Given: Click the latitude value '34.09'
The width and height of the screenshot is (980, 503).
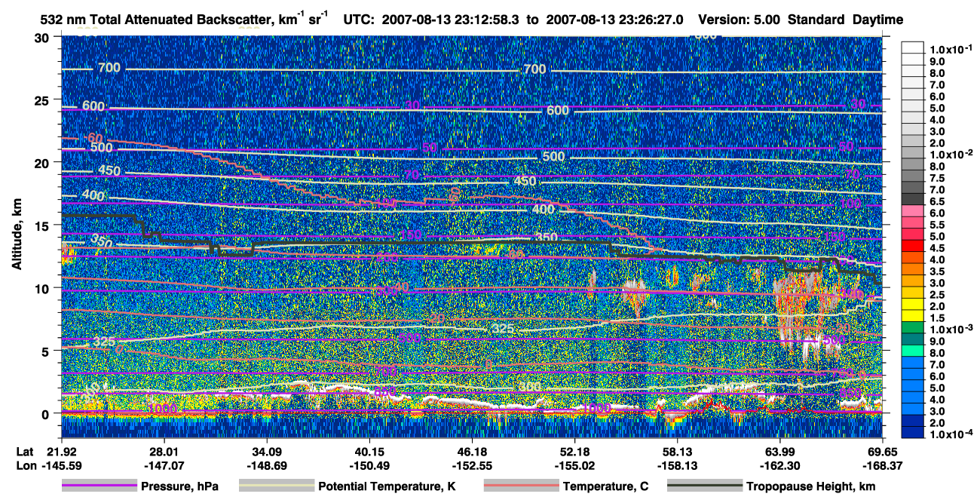Looking at the screenshot, I should (266, 451).
